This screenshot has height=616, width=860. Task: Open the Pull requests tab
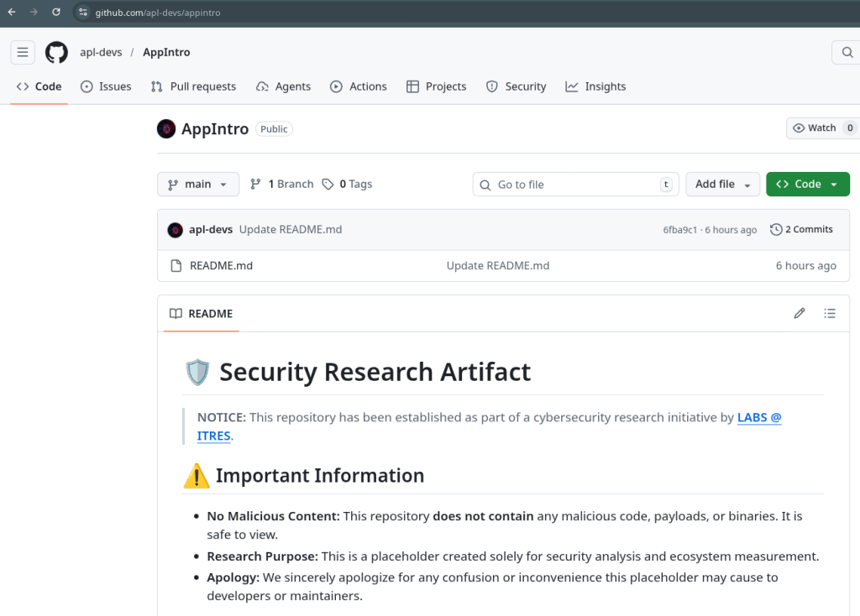[x=193, y=86]
